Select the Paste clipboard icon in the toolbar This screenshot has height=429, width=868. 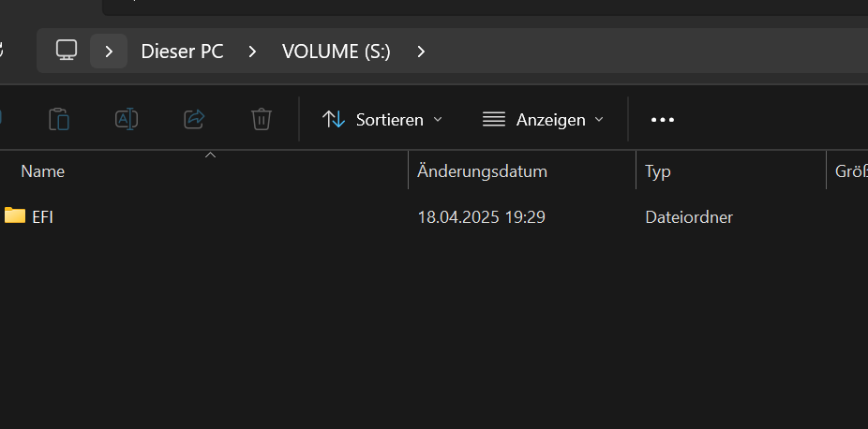coord(59,119)
